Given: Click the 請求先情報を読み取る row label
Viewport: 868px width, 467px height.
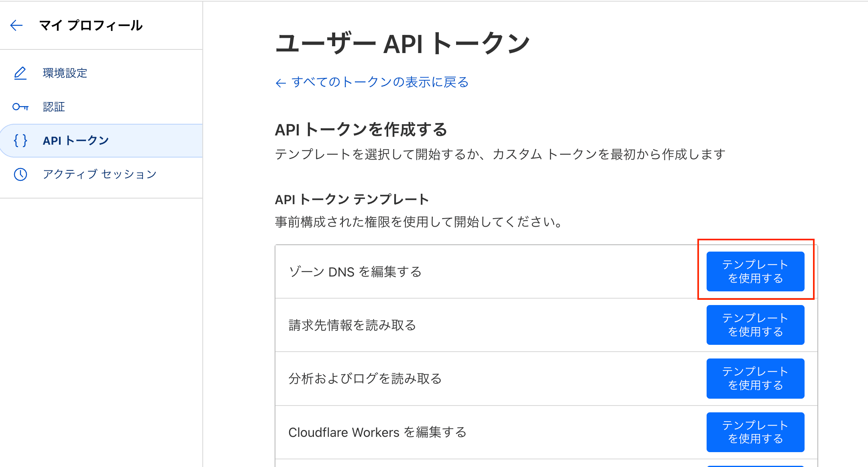Looking at the screenshot, I should [352, 325].
